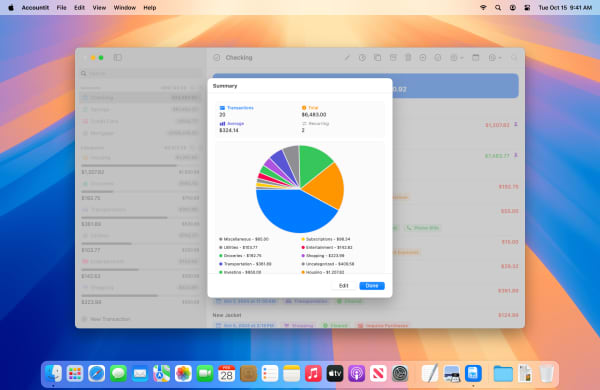600x390 pixels.
Task: Click the progress bar above $361.89
Action: pyautogui.click(x=140, y=217)
